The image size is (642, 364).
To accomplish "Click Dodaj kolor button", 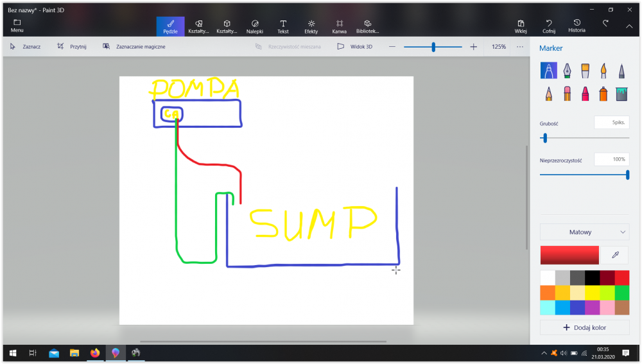I will [x=584, y=327].
